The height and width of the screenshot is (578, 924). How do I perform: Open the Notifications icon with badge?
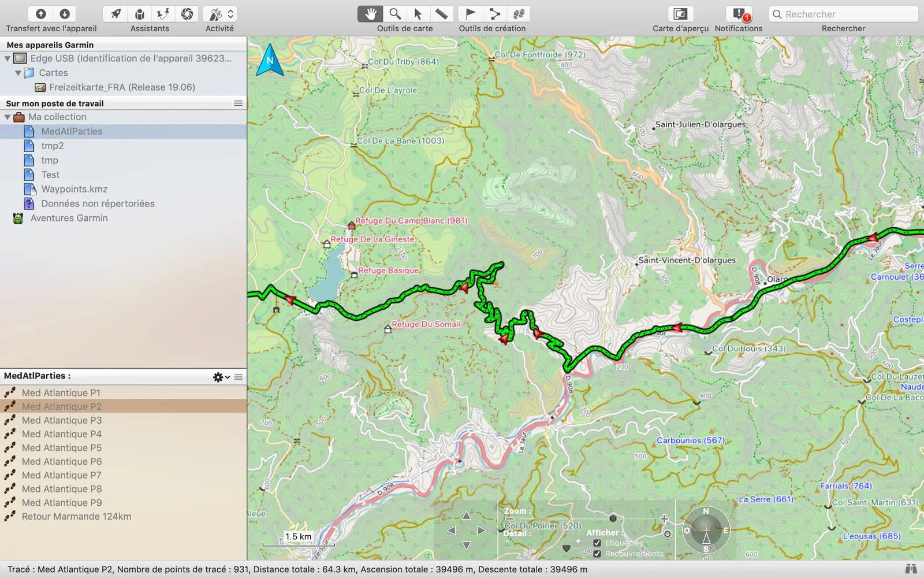point(739,14)
